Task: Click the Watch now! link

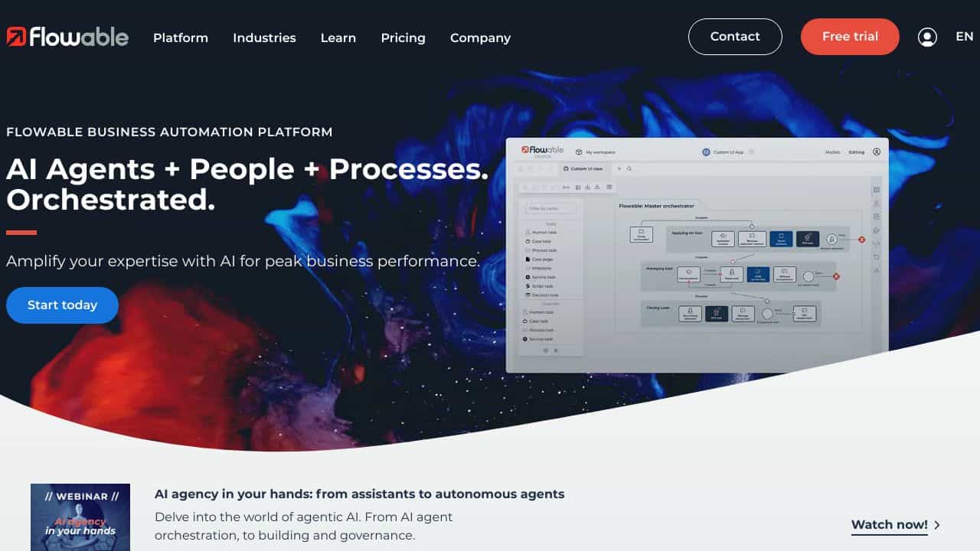Action: pyautogui.click(x=890, y=524)
